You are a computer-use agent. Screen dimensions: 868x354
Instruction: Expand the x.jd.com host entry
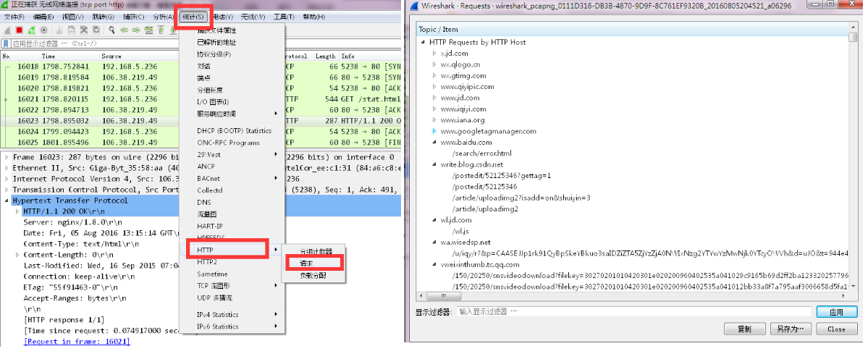click(434, 53)
